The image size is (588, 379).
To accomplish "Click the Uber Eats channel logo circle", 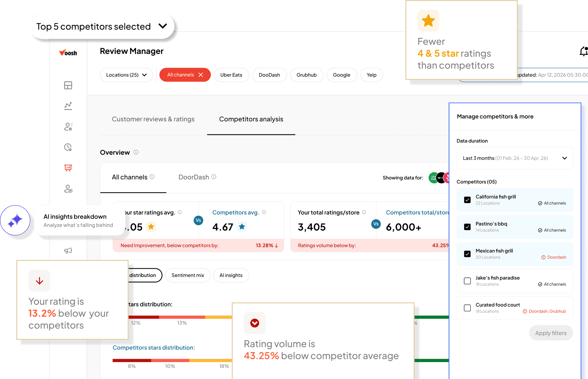I will [x=434, y=178].
